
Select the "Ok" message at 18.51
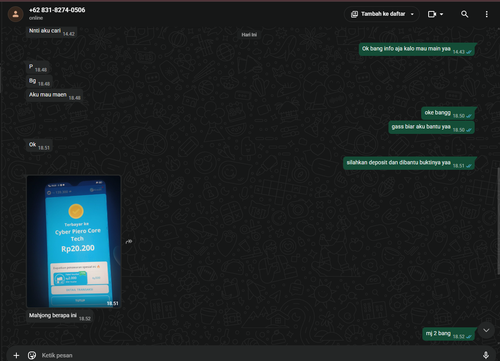[x=39, y=145]
